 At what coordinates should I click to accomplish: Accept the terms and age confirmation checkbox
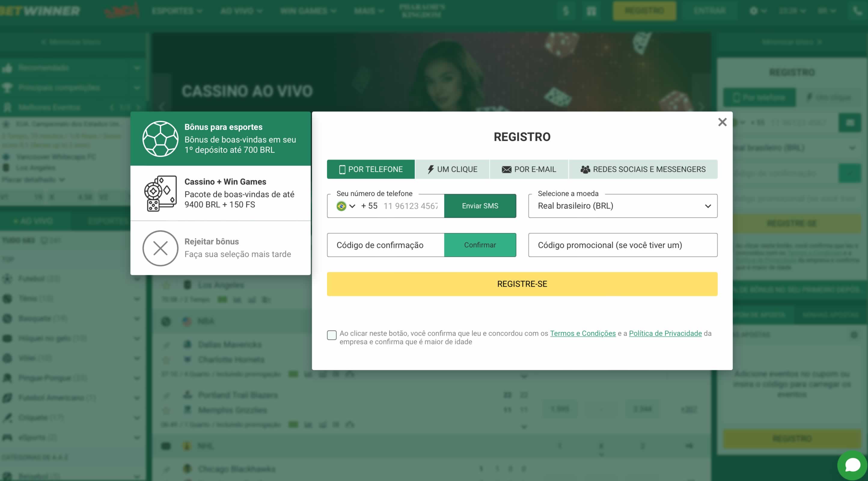pos(332,335)
